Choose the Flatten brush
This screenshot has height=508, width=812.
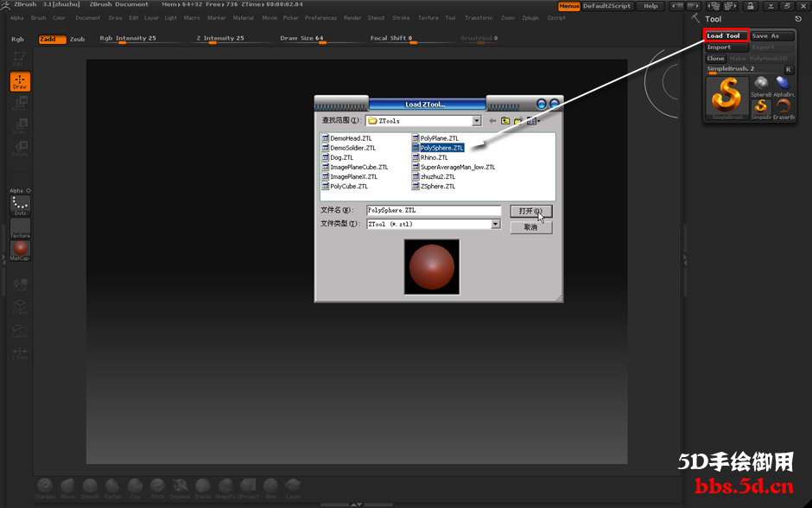click(112, 488)
